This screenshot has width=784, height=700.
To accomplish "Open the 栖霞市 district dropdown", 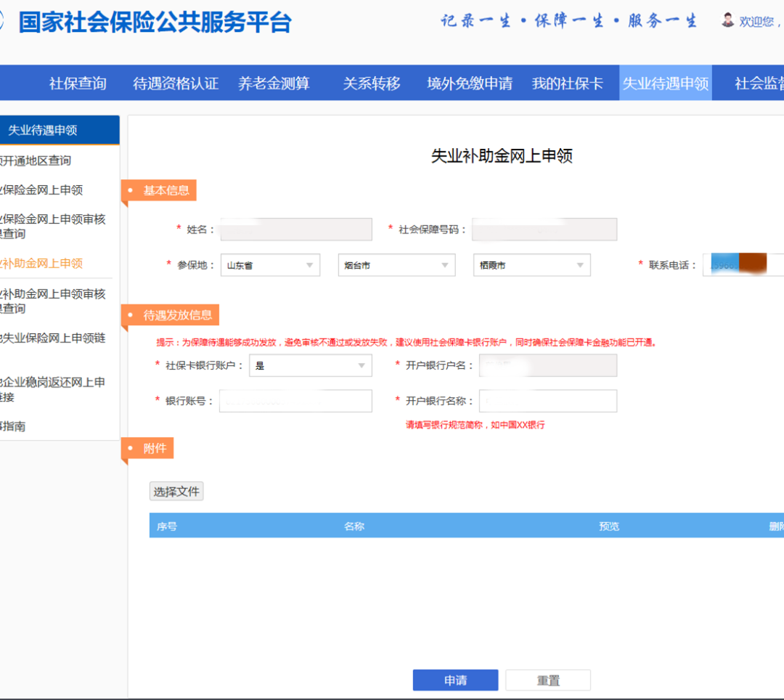I will pos(531,265).
